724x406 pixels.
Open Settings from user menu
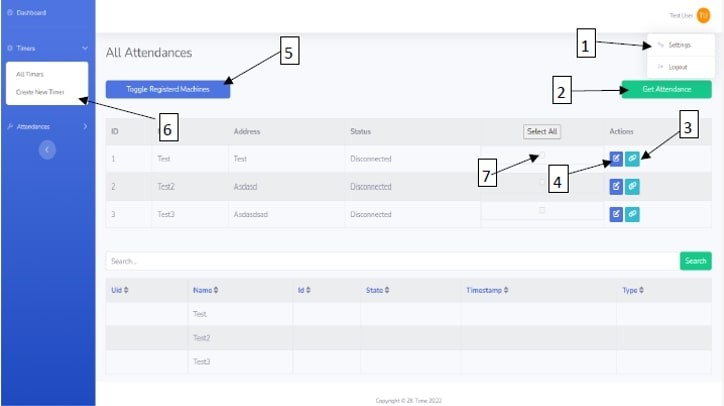point(680,45)
